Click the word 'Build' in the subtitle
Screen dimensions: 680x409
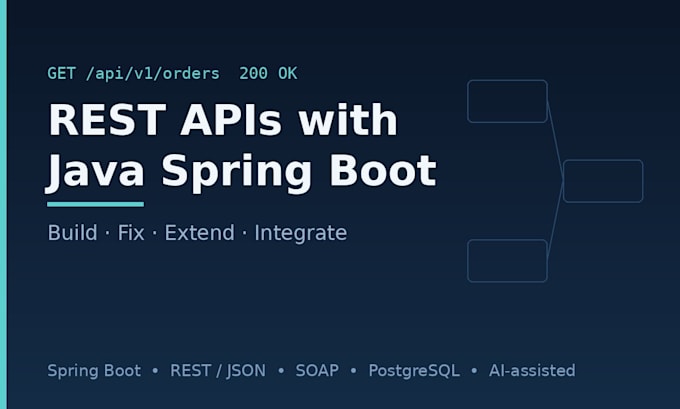(72, 233)
